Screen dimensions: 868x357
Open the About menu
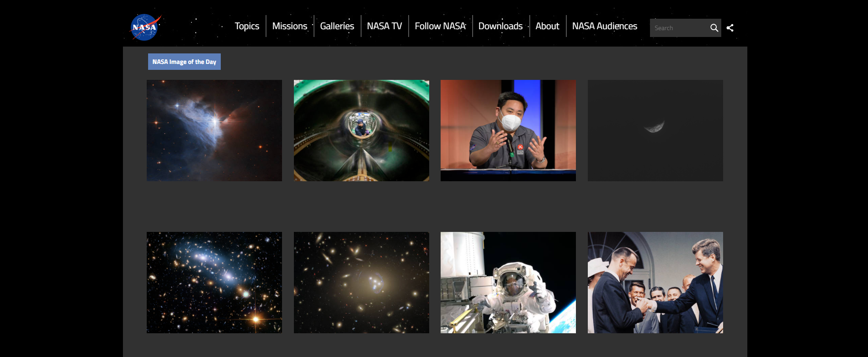click(547, 26)
